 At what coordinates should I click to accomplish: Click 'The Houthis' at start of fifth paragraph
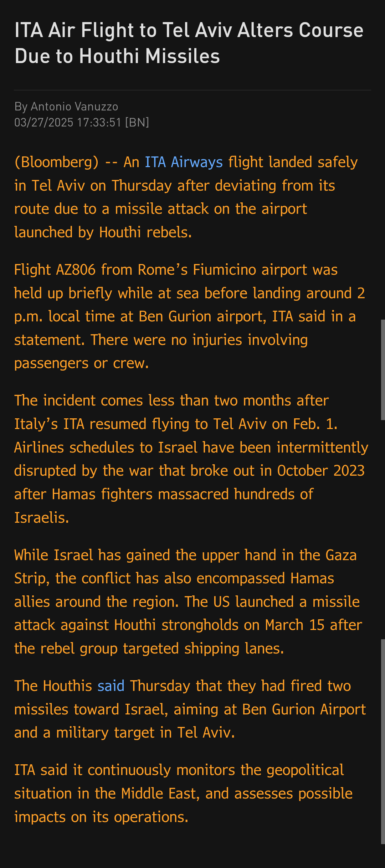tap(53, 686)
